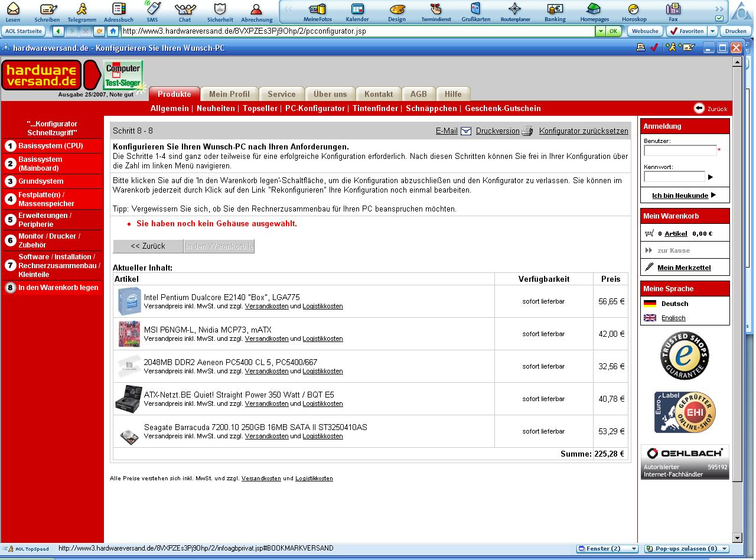Viewport: 756px width, 560px height.
Task: Open the Mein Merkzettel link
Action: [x=684, y=268]
